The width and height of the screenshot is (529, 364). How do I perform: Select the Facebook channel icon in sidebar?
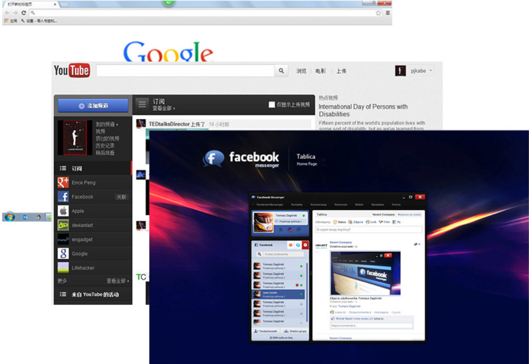[63, 197]
